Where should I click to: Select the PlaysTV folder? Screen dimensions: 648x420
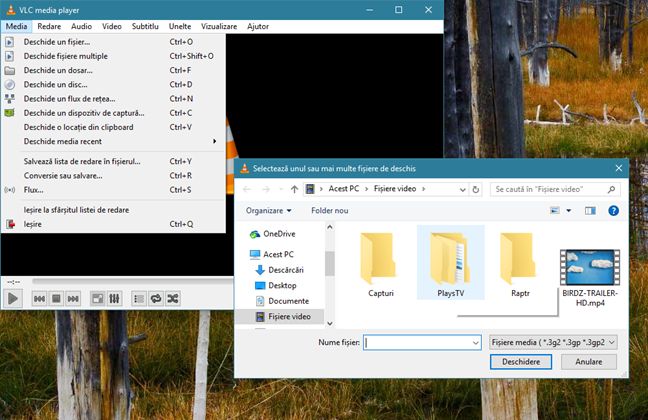(x=450, y=262)
